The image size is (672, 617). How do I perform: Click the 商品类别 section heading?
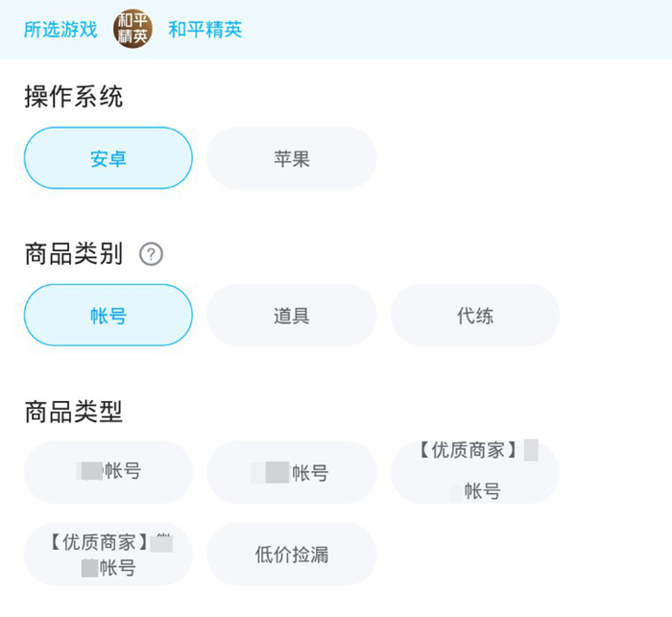pyautogui.click(x=74, y=254)
